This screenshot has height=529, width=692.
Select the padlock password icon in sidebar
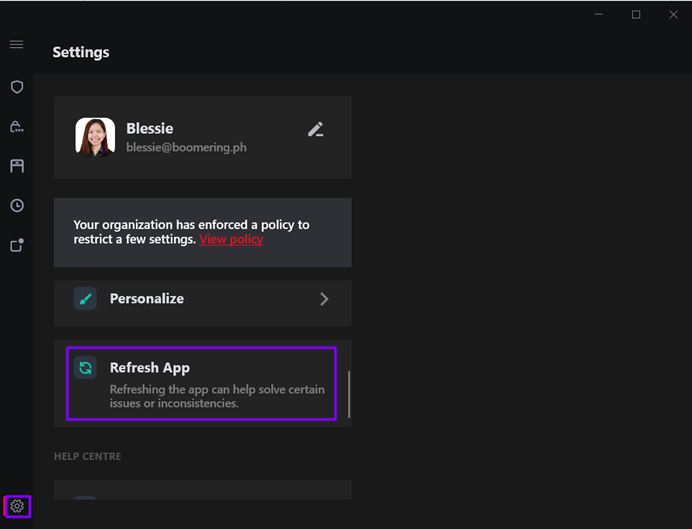(x=17, y=127)
